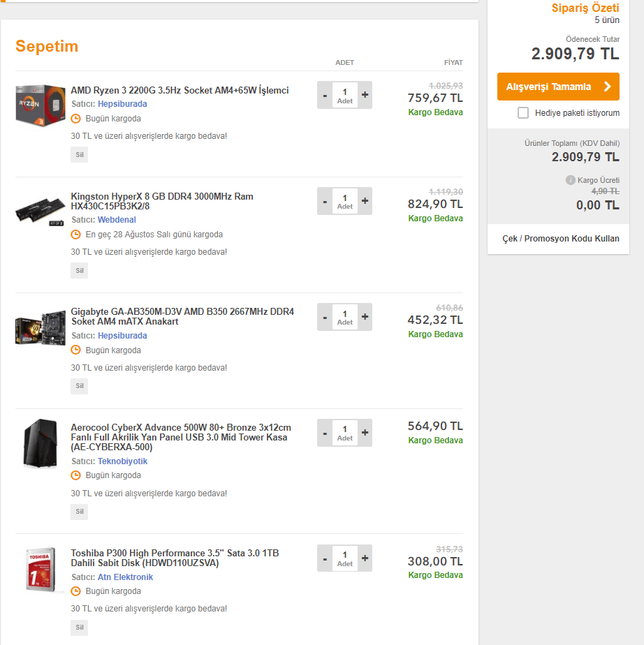Image resolution: width=644 pixels, height=645 pixels.
Task: Click the info icon beside Kargo Ücreti
Action: pos(571,180)
